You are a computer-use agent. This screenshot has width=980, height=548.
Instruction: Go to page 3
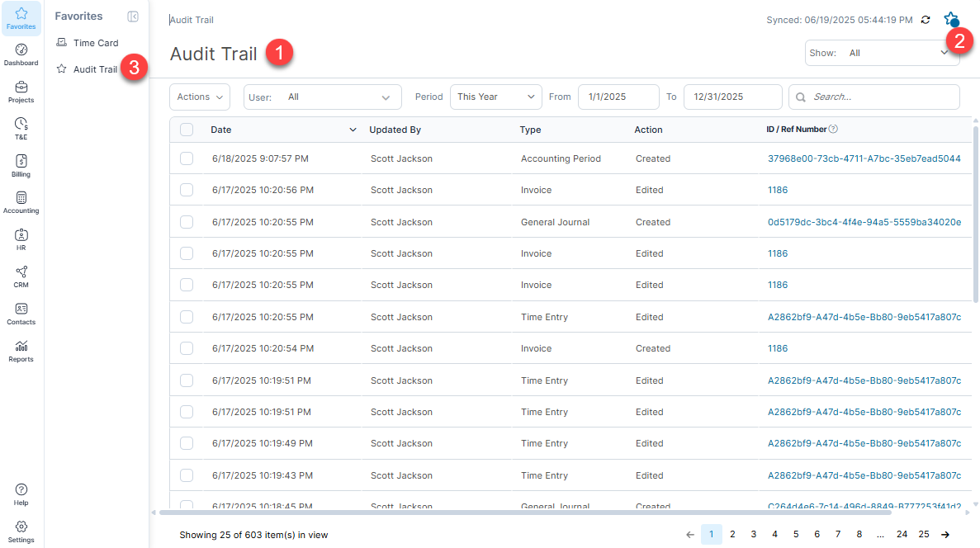[754, 534]
